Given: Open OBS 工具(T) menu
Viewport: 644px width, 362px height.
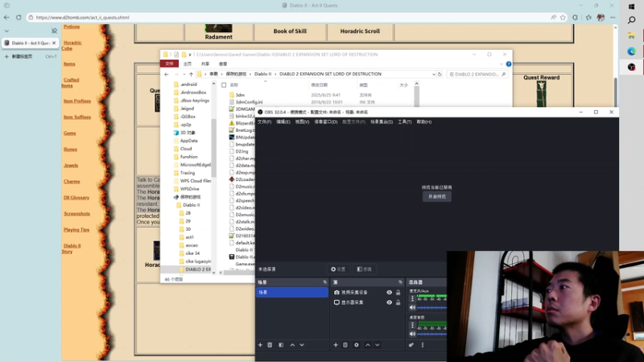Looking at the screenshot, I should pos(405,122).
